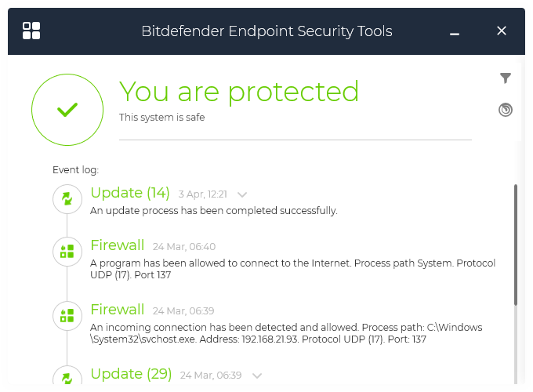Open the Firewall event from 24 Mar, 06:39
This screenshot has height=392, width=533.
(118, 309)
